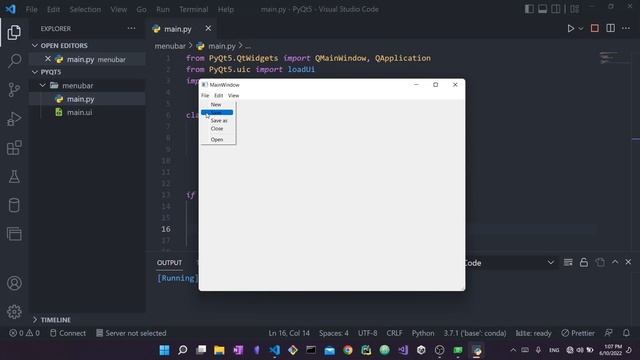The width and height of the screenshot is (640, 360).
Task: Close the Output panel with X
Action: pyautogui.click(x=628, y=262)
